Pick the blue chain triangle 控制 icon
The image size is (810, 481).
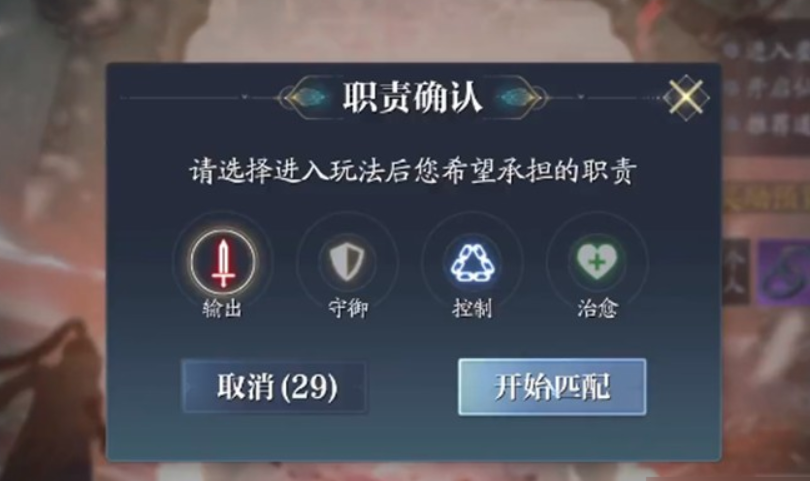tap(472, 263)
